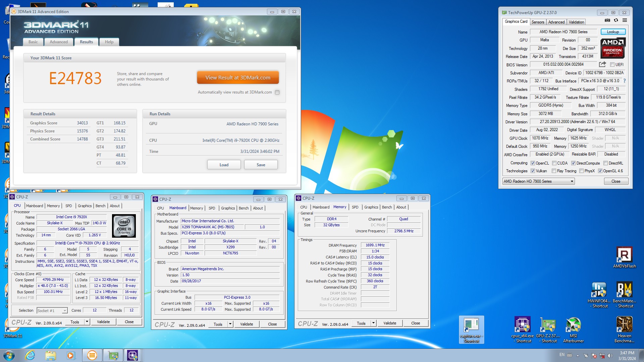
Task: Toggle the Ray Tracing checkbox
Action: 554,171
